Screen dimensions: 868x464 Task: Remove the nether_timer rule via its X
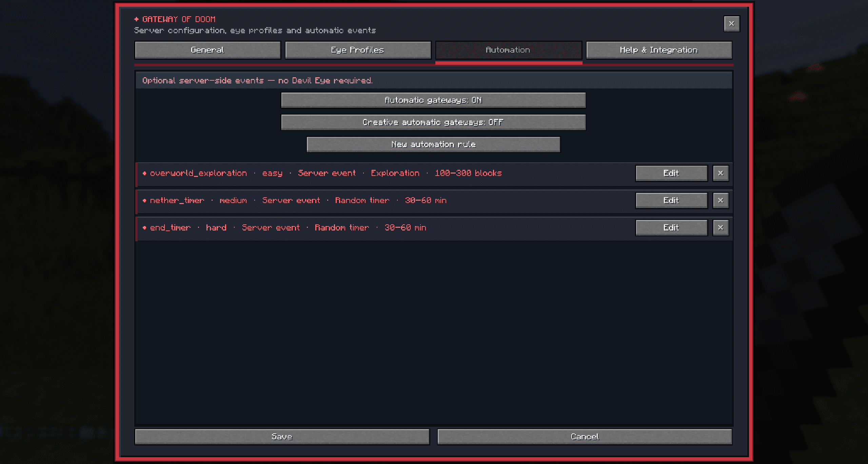pos(721,200)
